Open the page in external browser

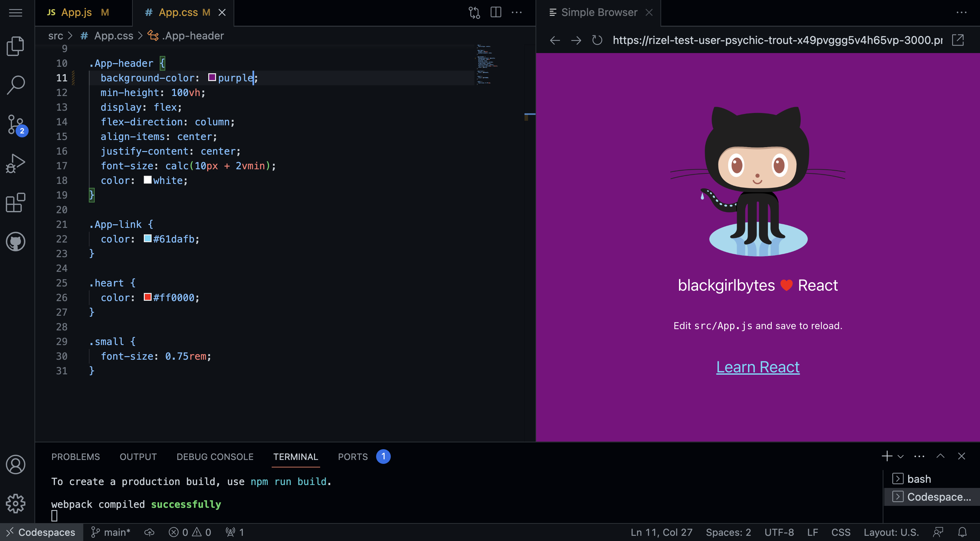pos(958,40)
